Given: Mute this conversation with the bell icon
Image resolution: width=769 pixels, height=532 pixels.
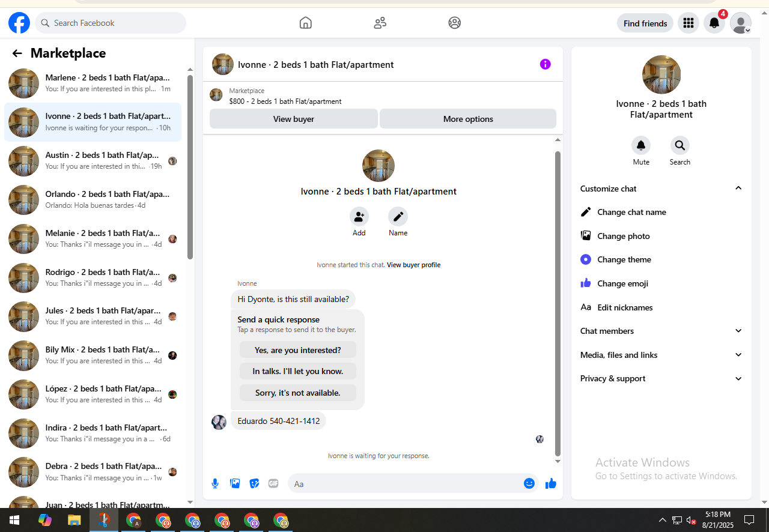Looking at the screenshot, I should coord(641,145).
